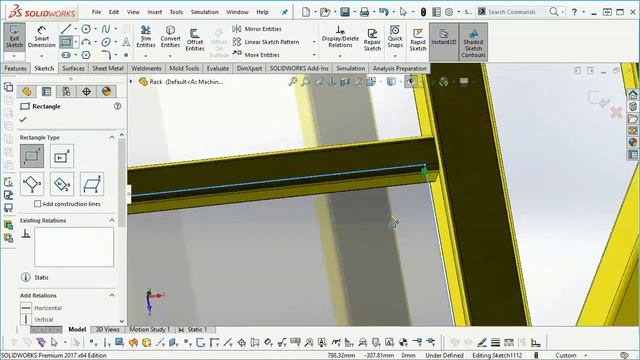Screen dimensions: 640x360
Task: Expand the Rack design tree flyout
Action: click(x=131, y=82)
